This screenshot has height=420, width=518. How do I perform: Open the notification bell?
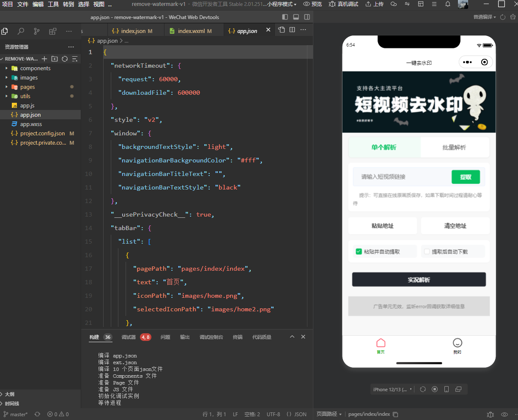pyautogui.click(x=448, y=4)
